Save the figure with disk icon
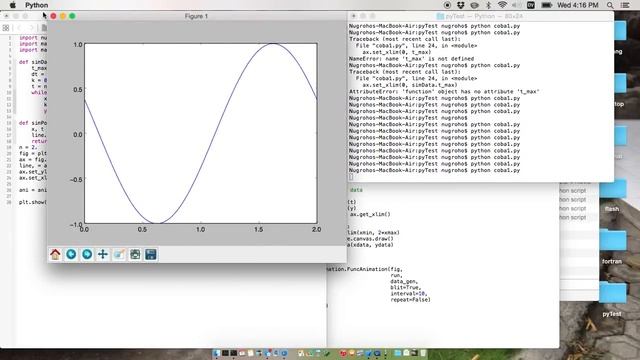Screen dimensions: 640x360 pos(151,254)
